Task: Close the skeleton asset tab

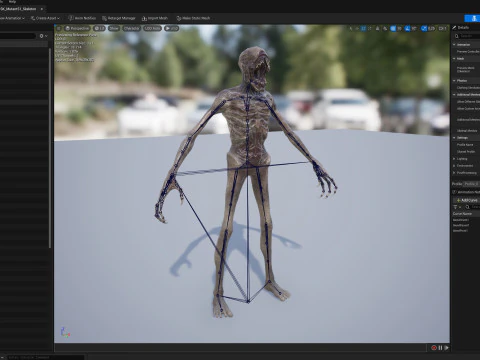Action: coord(42,9)
